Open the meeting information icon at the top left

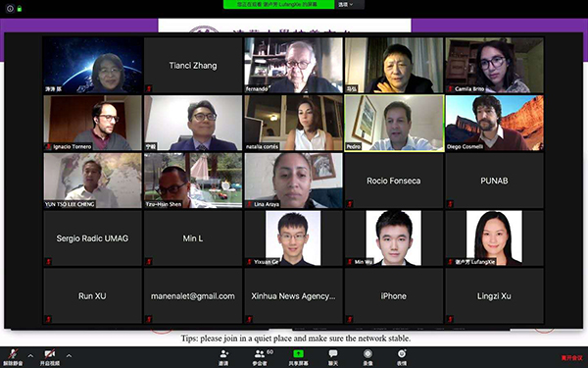click(10, 8)
